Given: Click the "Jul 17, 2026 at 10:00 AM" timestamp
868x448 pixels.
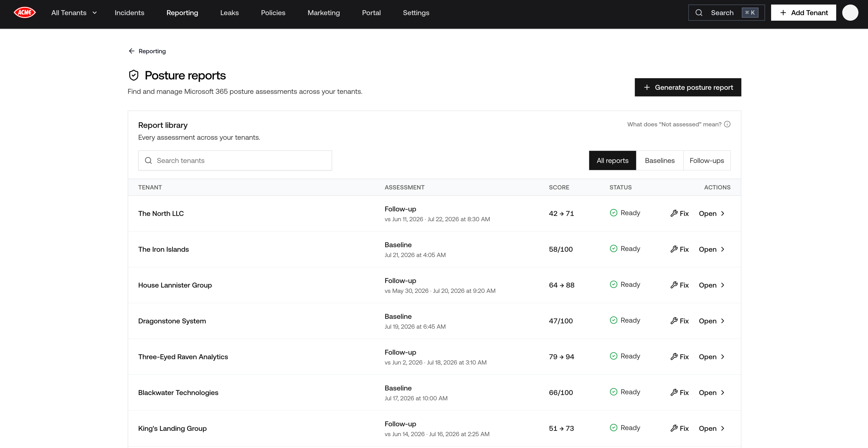Looking at the screenshot, I should pos(416,398).
